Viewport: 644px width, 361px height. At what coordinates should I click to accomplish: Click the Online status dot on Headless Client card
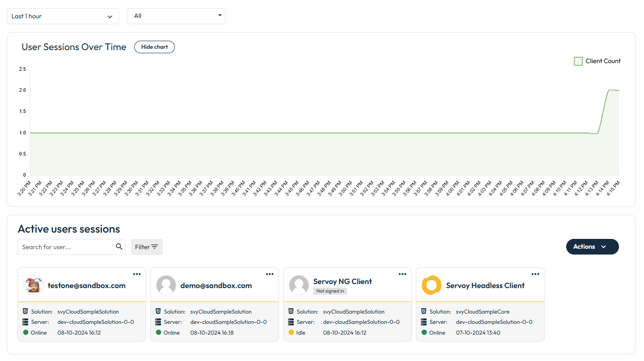[424, 332]
